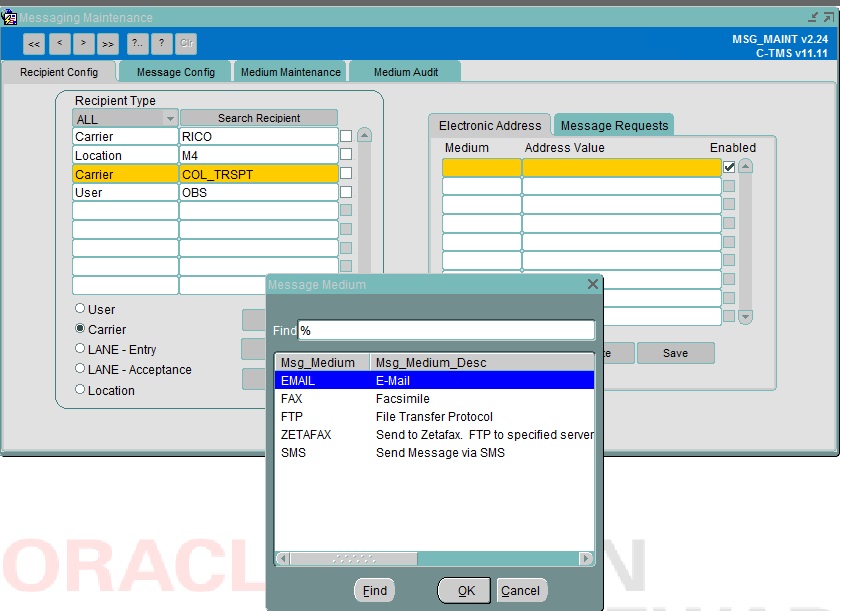Select FTP File Transfer Protocol row

(x=434, y=417)
